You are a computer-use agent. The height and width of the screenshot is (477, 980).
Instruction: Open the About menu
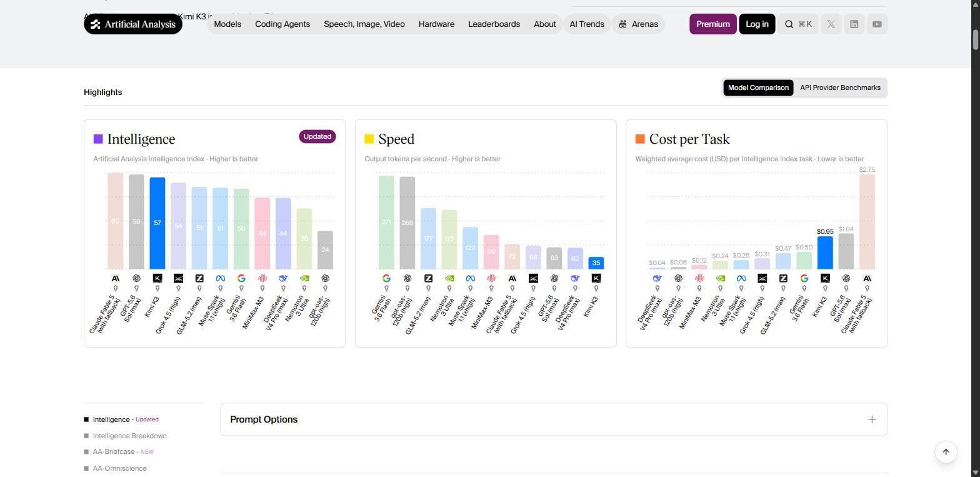[544, 24]
